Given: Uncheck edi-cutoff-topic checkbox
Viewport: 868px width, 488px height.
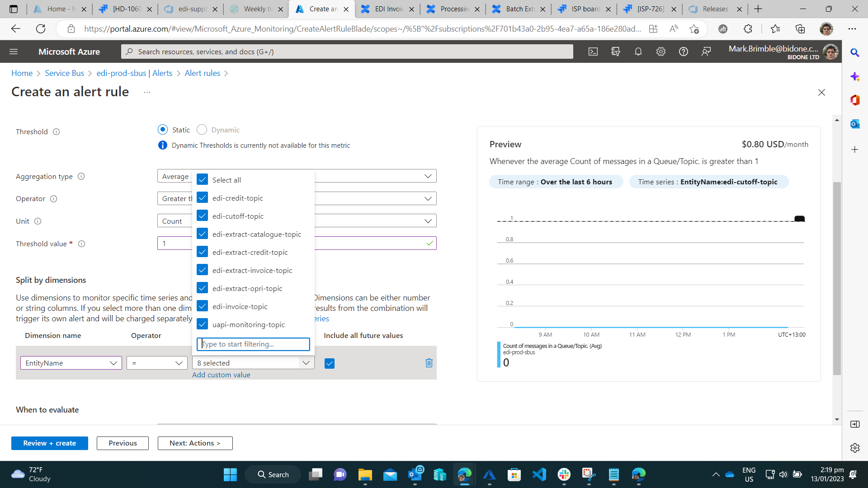Looking at the screenshot, I should [203, 216].
